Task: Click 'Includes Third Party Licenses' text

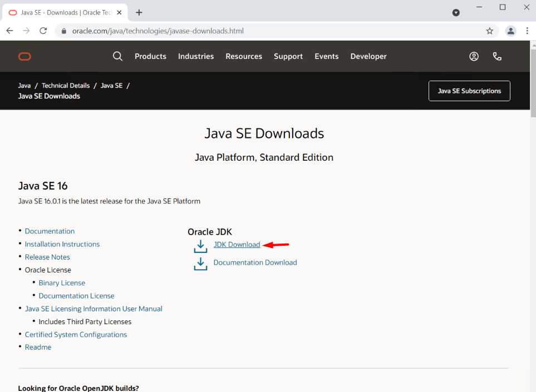Action: click(x=85, y=321)
